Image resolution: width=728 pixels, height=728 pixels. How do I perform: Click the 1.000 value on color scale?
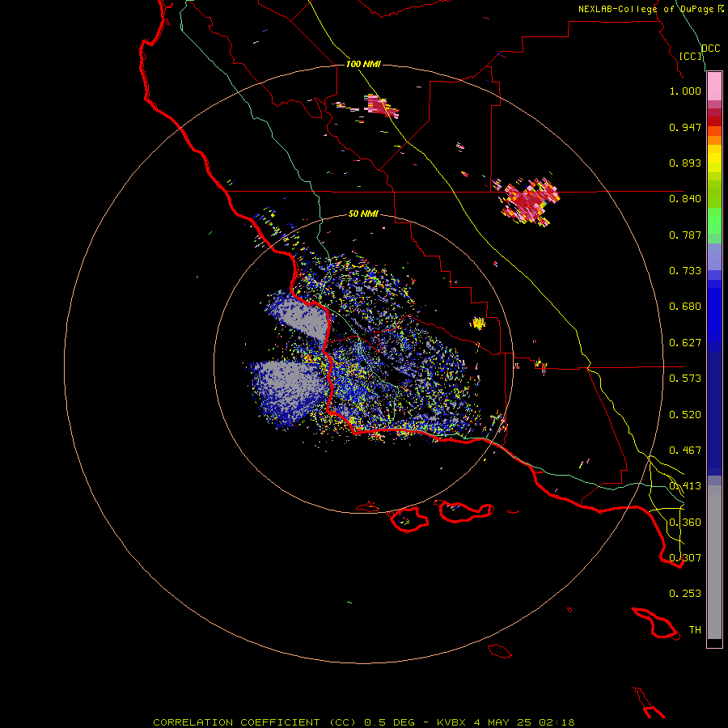tap(685, 91)
